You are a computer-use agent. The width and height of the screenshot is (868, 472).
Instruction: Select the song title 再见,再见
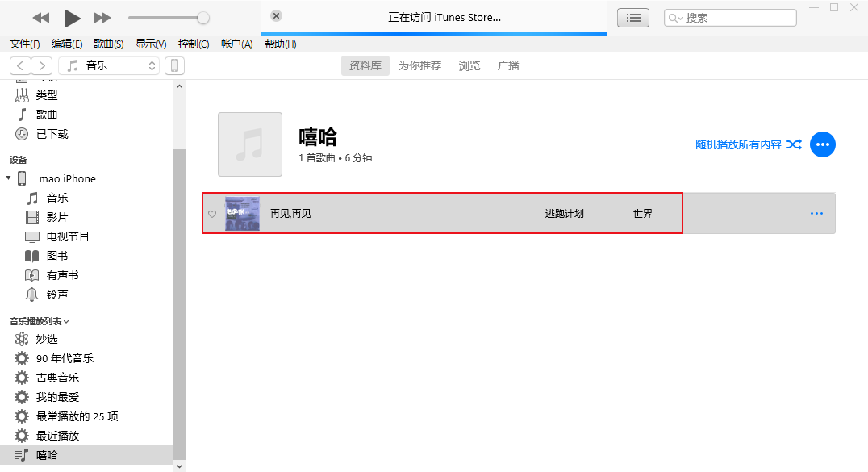tap(290, 214)
